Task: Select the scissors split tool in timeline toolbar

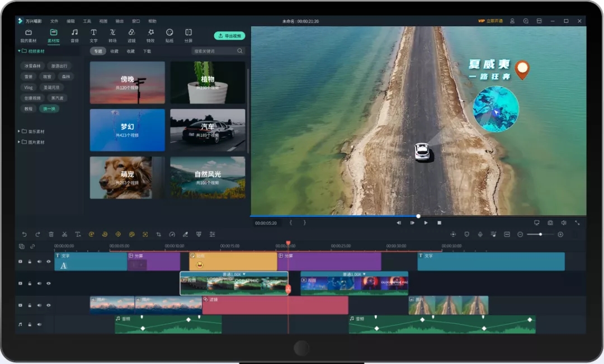Action: tap(64, 234)
